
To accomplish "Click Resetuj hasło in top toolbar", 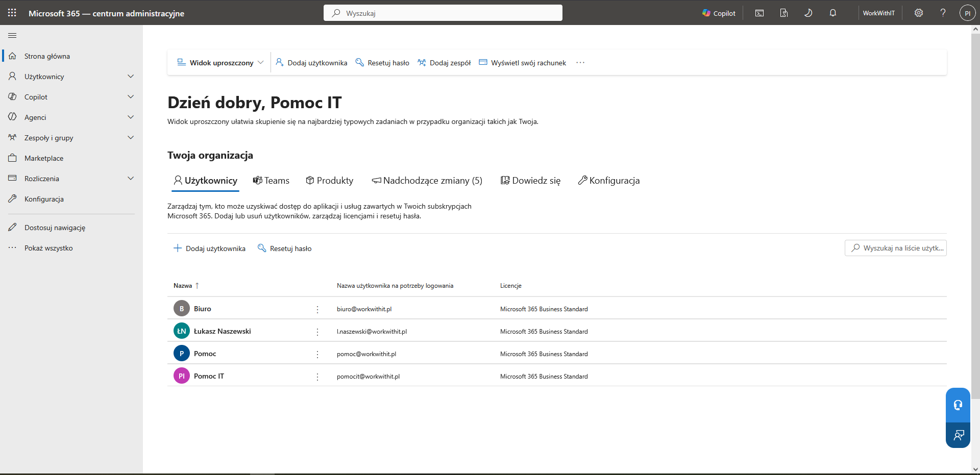I will coord(382,63).
